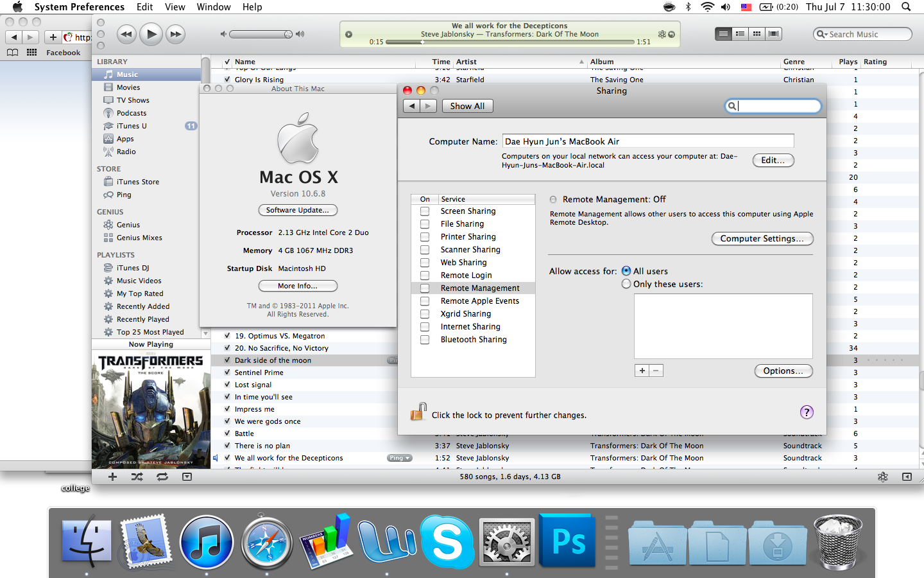
Task: Click the Computer Name text field
Action: pyautogui.click(x=648, y=141)
